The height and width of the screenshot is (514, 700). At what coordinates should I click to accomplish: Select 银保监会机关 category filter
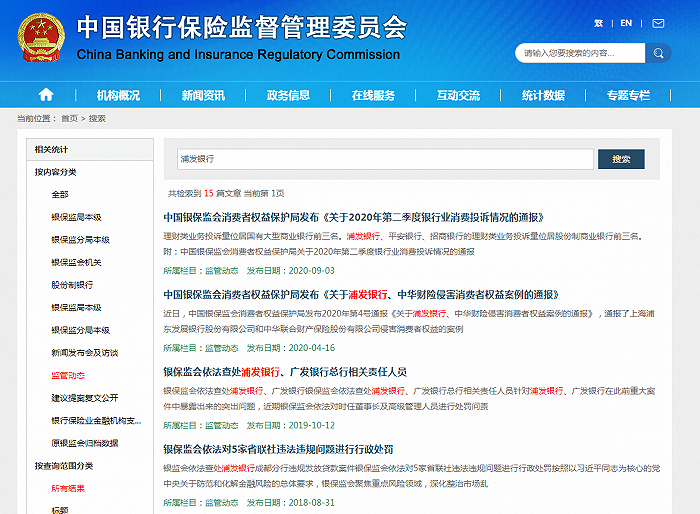pos(76,262)
